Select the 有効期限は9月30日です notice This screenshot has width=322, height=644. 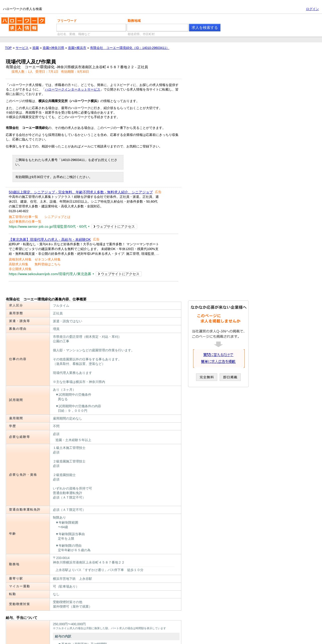pos(68,177)
